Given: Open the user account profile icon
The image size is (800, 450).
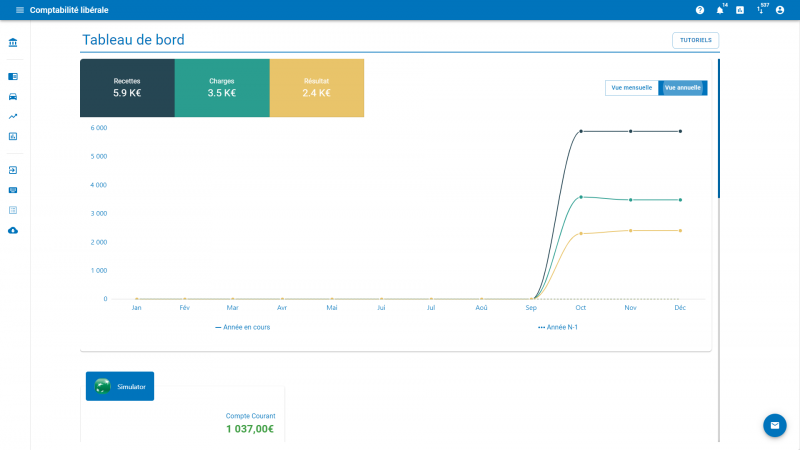Looking at the screenshot, I should (780, 10).
